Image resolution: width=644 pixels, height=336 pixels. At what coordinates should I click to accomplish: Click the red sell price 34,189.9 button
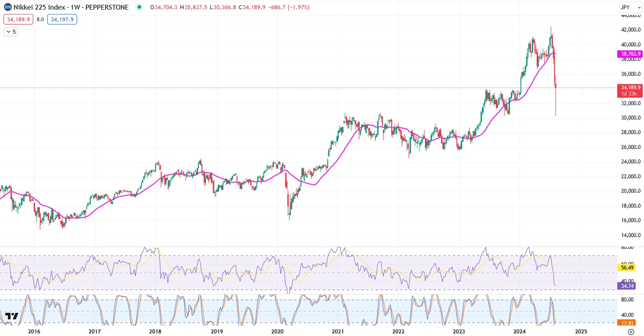pyautogui.click(x=18, y=19)
